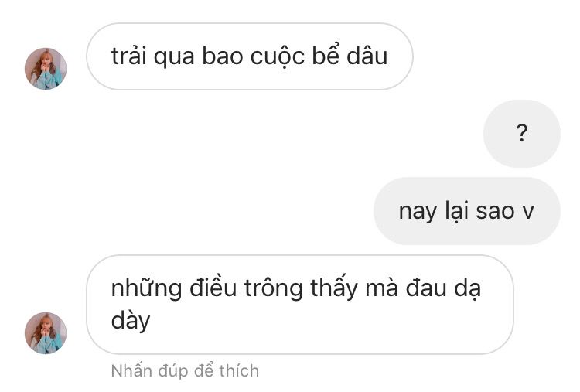This screenshot has width=580, height=392.
Task: Tap the 'nay lại sao v' sent bubble
Action: [467, 211]
